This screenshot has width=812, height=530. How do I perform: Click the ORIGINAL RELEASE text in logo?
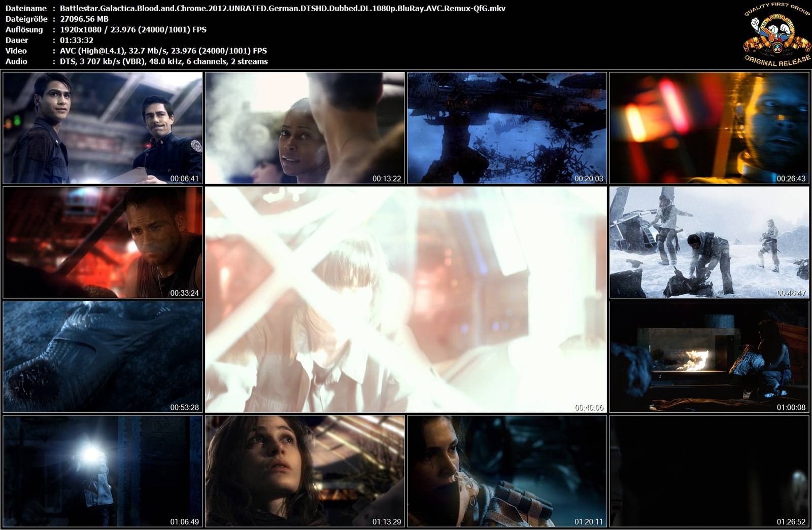click(777, 61)
